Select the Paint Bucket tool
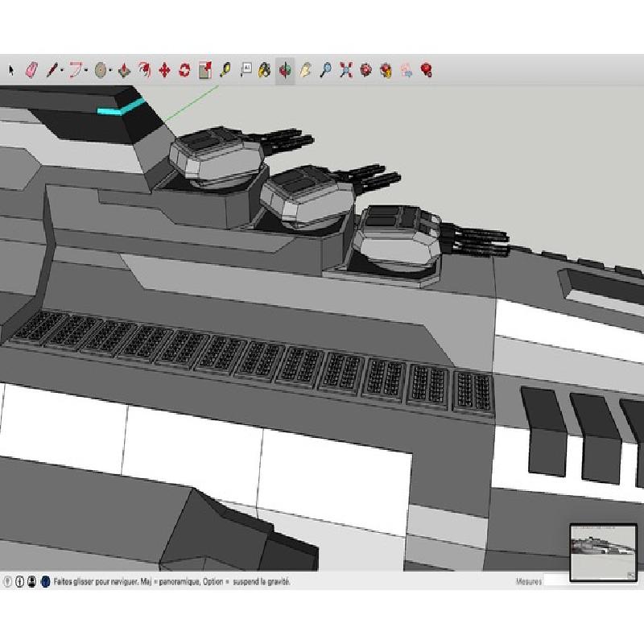Viewport: 644px width, 644px height. pos(264,70)
